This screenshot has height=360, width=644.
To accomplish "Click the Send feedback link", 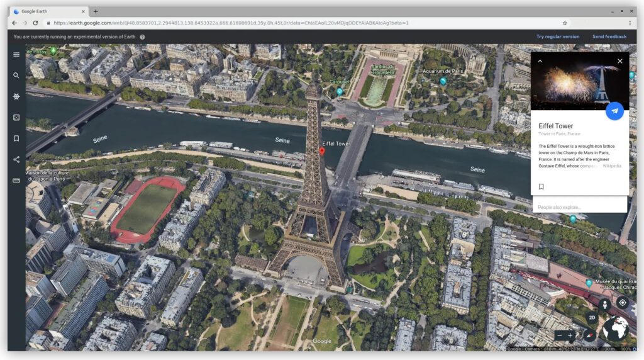I will click(x=609, y=37).
